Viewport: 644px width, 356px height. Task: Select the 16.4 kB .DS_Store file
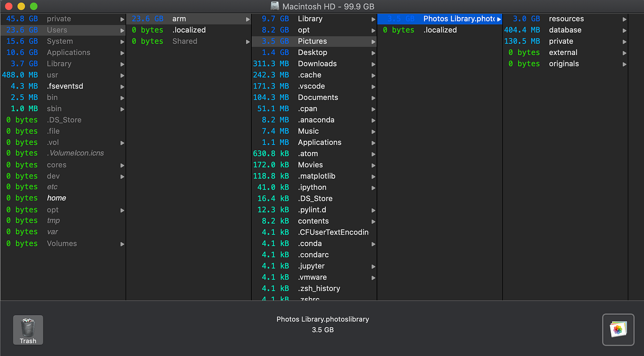coord(314,199)
